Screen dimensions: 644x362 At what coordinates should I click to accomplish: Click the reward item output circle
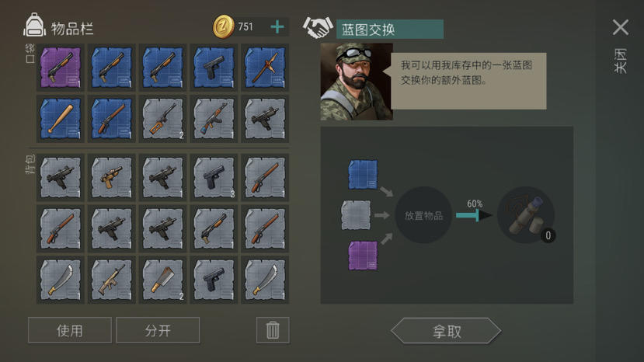click(x=526, y=215)
